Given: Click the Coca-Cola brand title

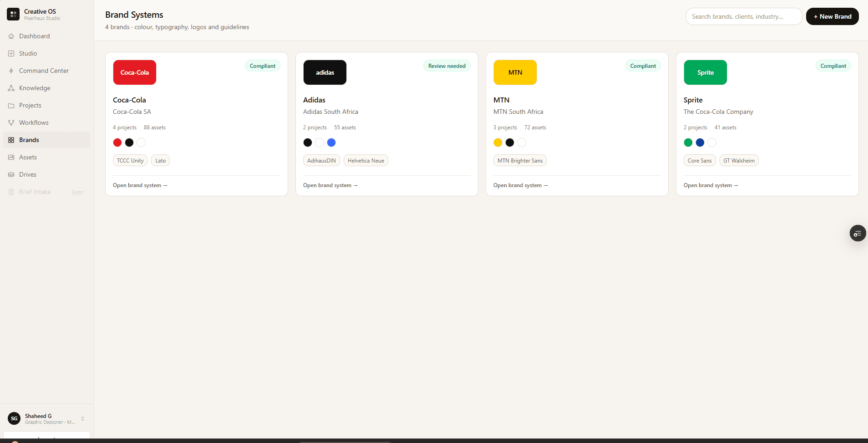Looking at the screenshot, I should (x=129, y=100).
